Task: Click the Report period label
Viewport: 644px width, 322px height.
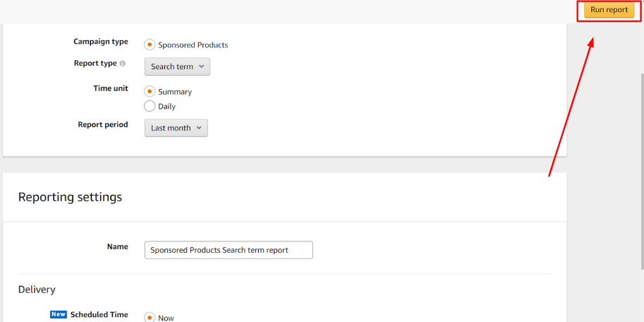Action: 103,124
